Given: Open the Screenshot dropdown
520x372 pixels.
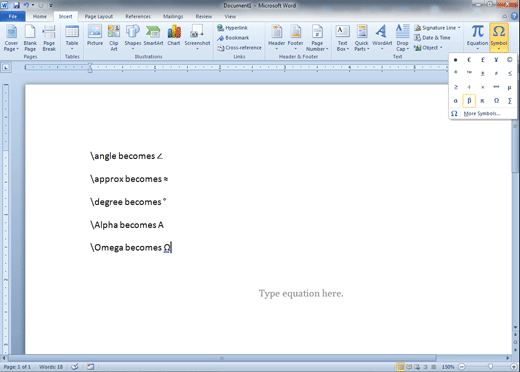Looking at the screenshot, I should (197, 38).
